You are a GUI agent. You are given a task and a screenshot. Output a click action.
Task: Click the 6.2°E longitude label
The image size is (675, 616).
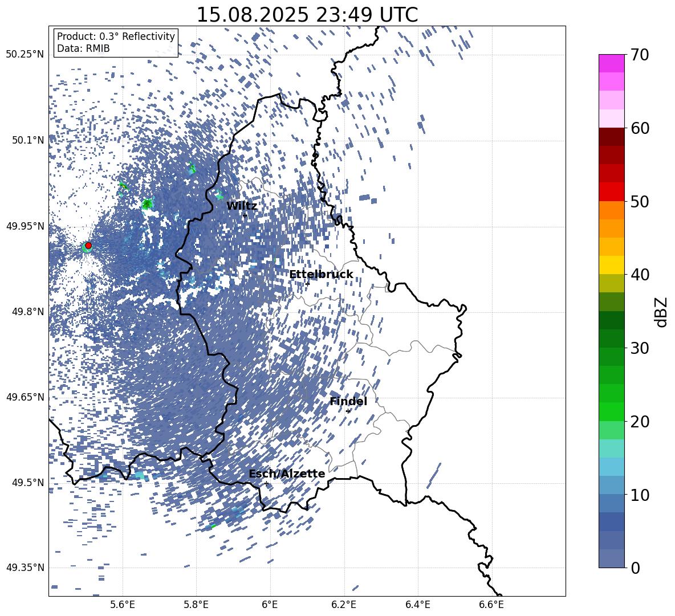[x=344, y=605]
